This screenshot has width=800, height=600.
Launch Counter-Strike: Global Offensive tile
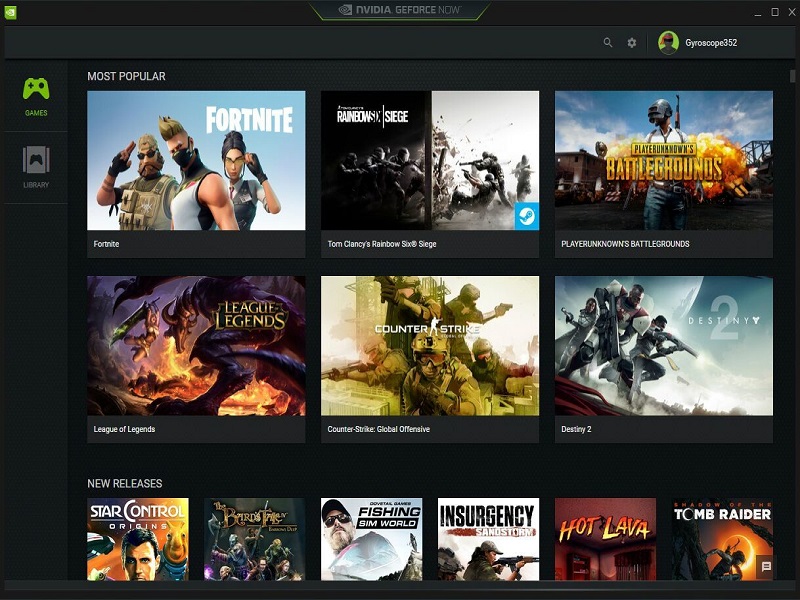(430, 359)
